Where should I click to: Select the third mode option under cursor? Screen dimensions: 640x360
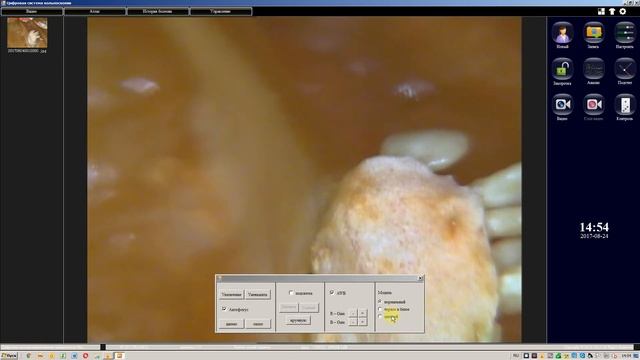[380, 316]
